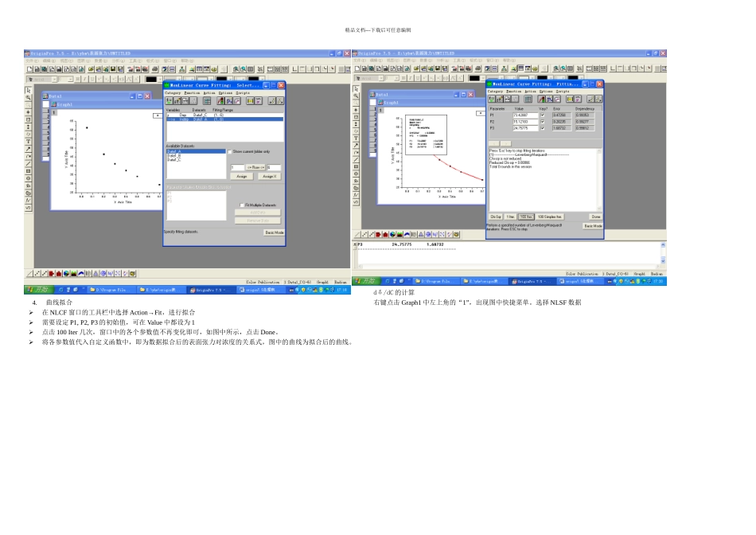Click layer 1 icon in left Graph1 window
Image resolution: width=756 pixels, height=535 pixels.
pyautogui.click(x=54, y=112)
